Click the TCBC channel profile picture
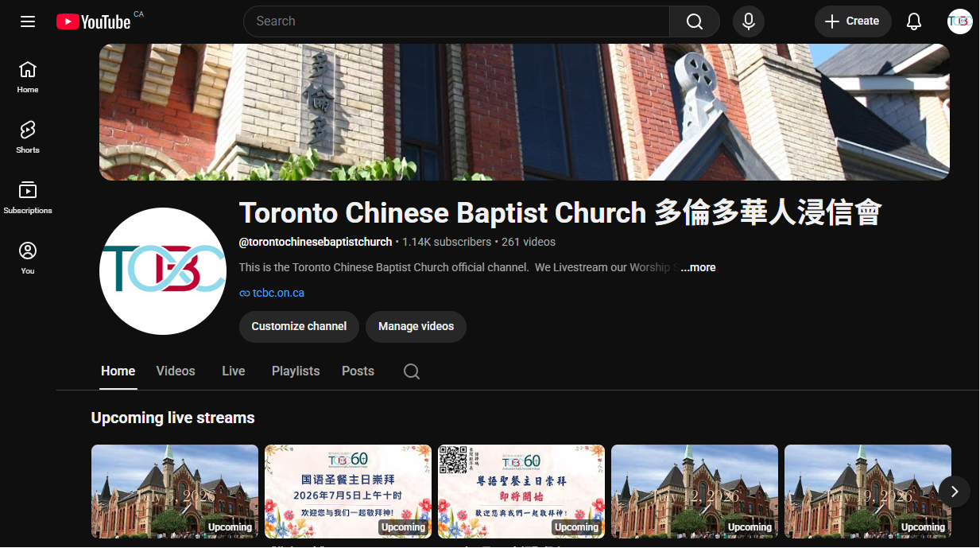Screen dimensions: 980x548 [x=163, y=271]
